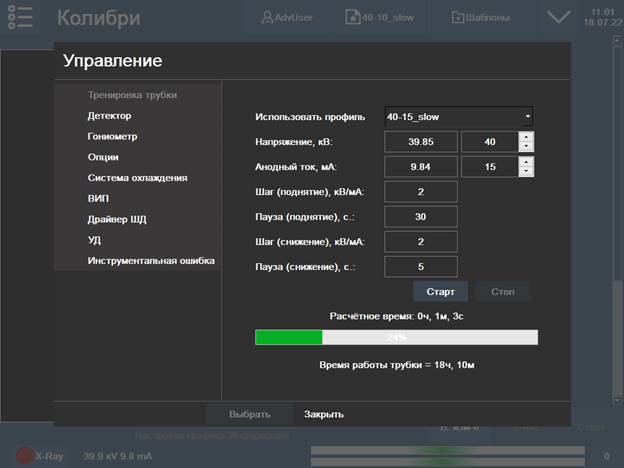Expand the top bar chevron arrow
624x468 pixels.
[x=560, y=18]
